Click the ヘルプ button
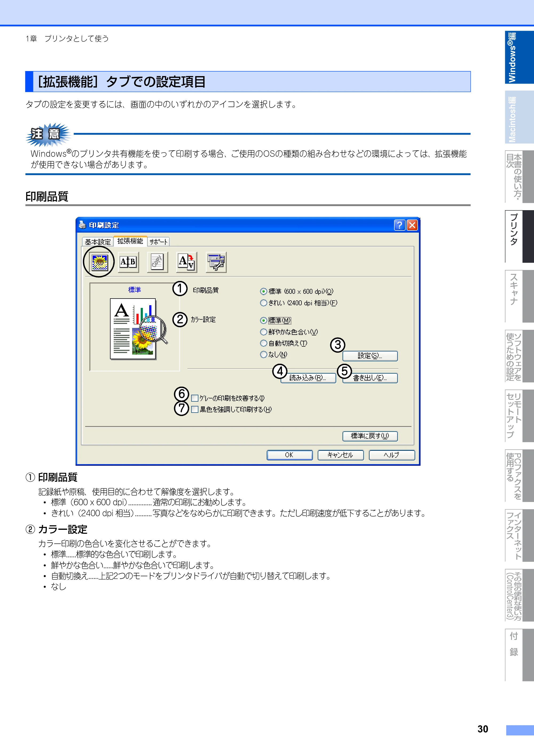534x756 pixels. coord(392,455)
